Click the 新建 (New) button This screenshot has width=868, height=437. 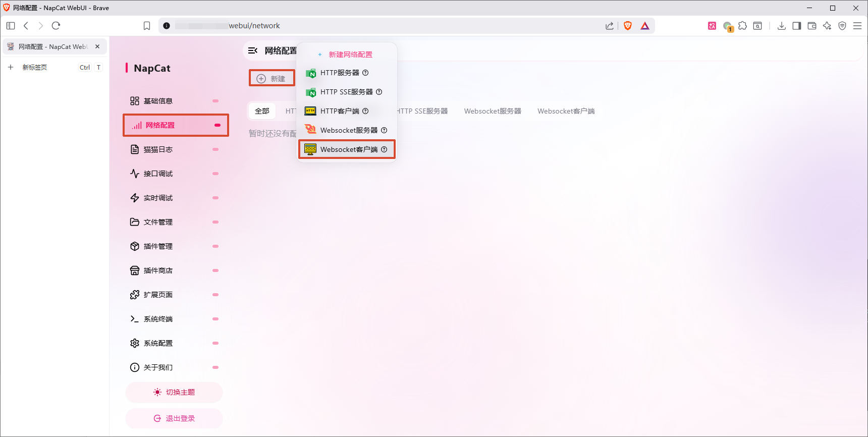(x=272, y=78)
